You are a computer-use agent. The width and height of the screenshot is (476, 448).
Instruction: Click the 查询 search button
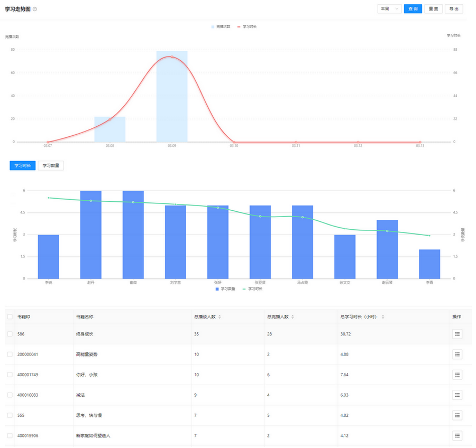pyautogui.click(x=413, y=9)
